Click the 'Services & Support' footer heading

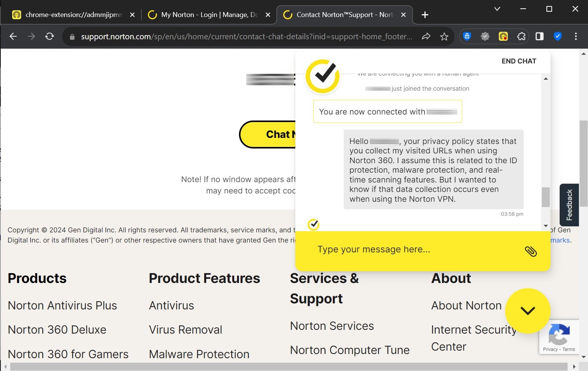324,288
